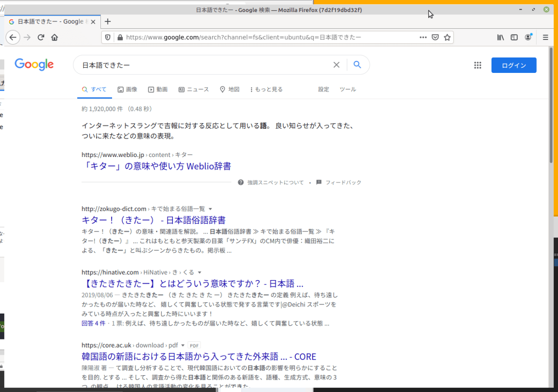Open the 回答 4 件 answers link
This screenshot has height=392, width=558.
click(x=93, y=323)
